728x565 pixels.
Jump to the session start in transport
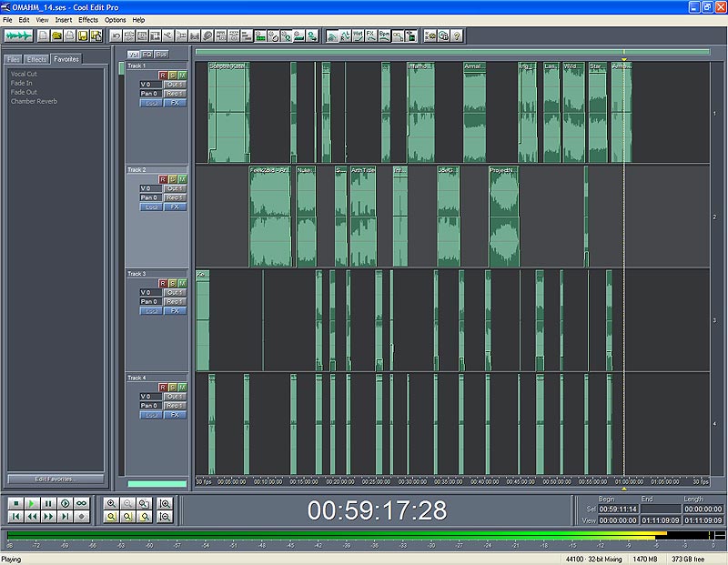[15, 516]
